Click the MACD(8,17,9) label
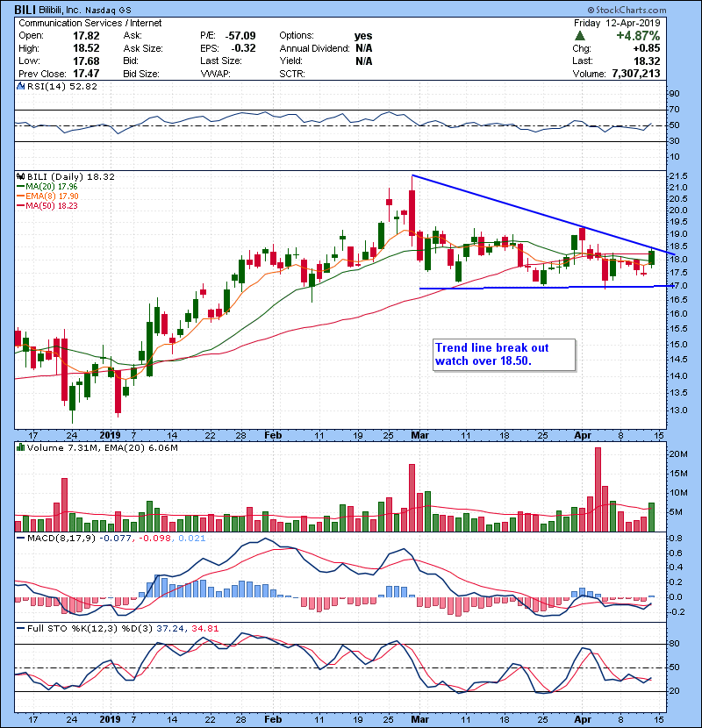This screenshot has height=728, width=702. [61, 539]
